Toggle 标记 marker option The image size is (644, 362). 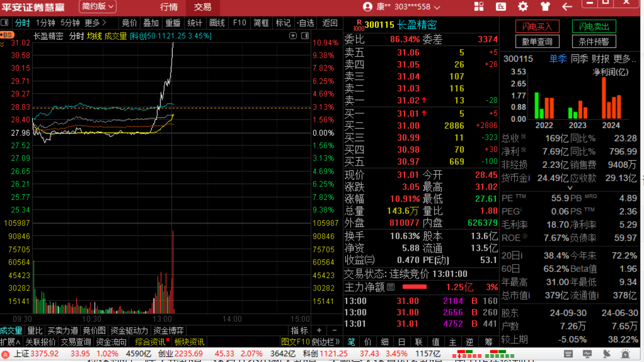click(x=283, y=23)
